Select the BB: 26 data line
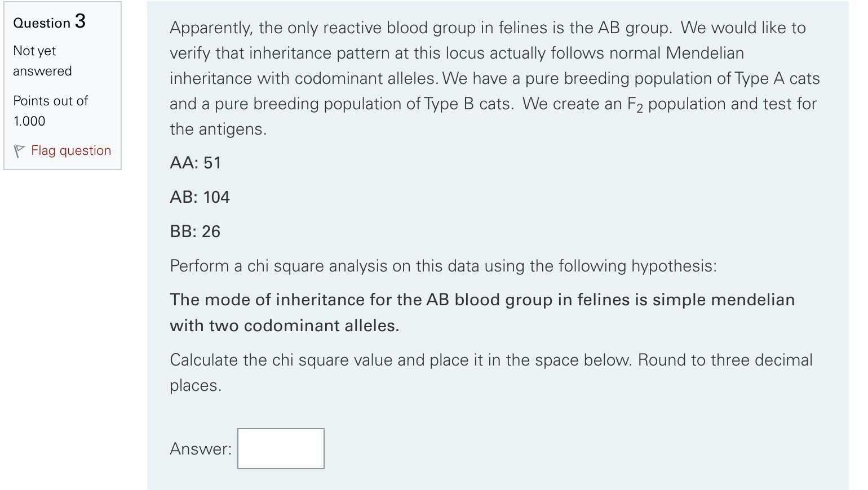The height and width of the screenshot is (490, 868). pos(194,231)
